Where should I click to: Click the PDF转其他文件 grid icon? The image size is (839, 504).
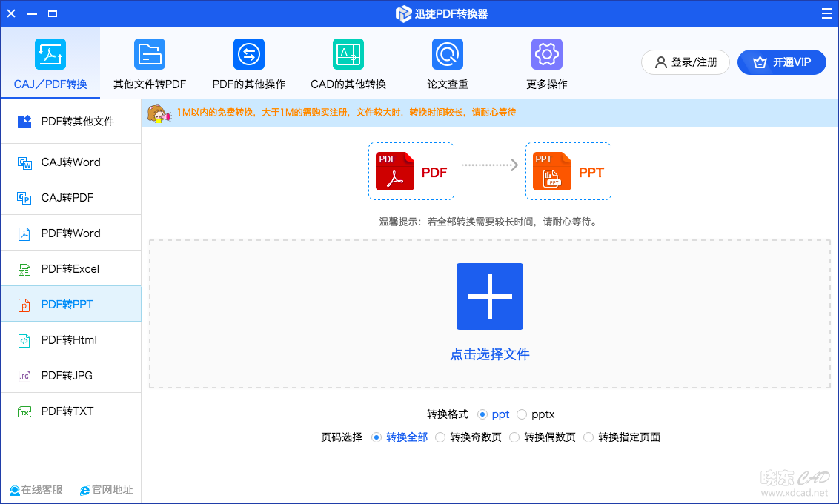point(24,122)
